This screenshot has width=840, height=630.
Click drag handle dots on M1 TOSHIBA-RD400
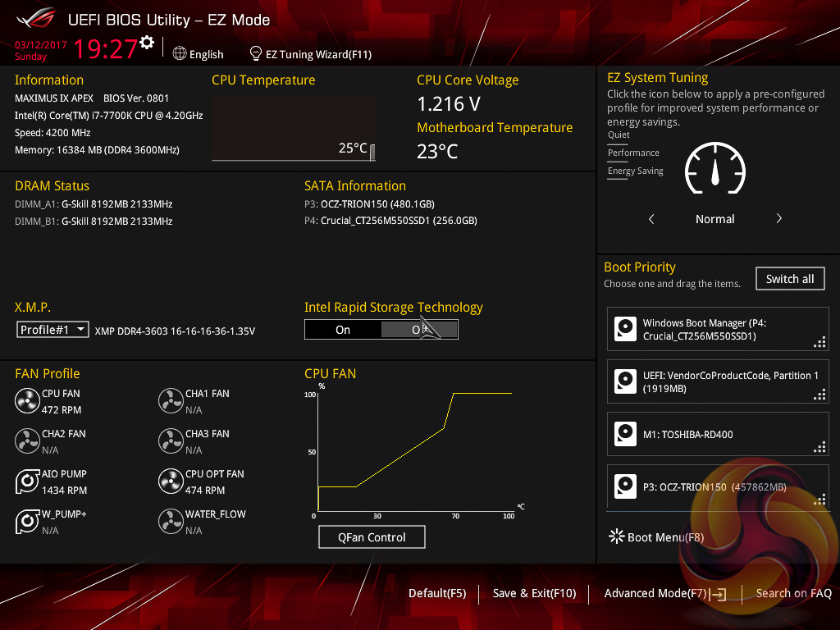(x=819, y=447)
